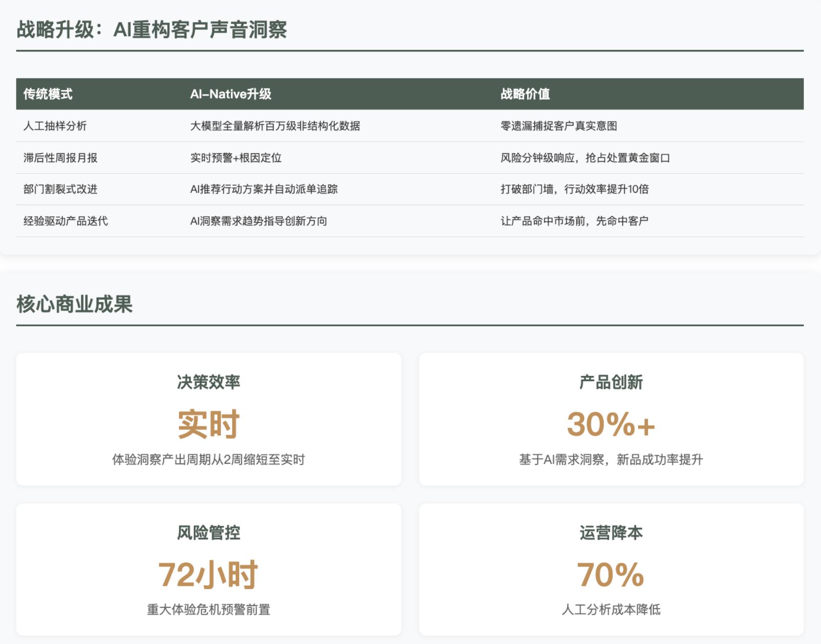Click the 风险管控 card title
Screen dimensions: 821x644
[x=208, y=533]
